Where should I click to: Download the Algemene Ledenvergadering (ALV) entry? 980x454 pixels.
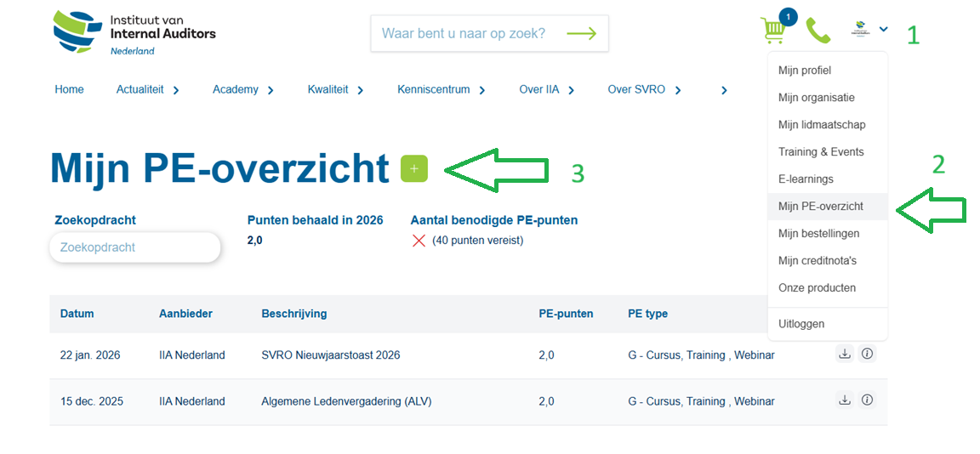tap(845, 400)
